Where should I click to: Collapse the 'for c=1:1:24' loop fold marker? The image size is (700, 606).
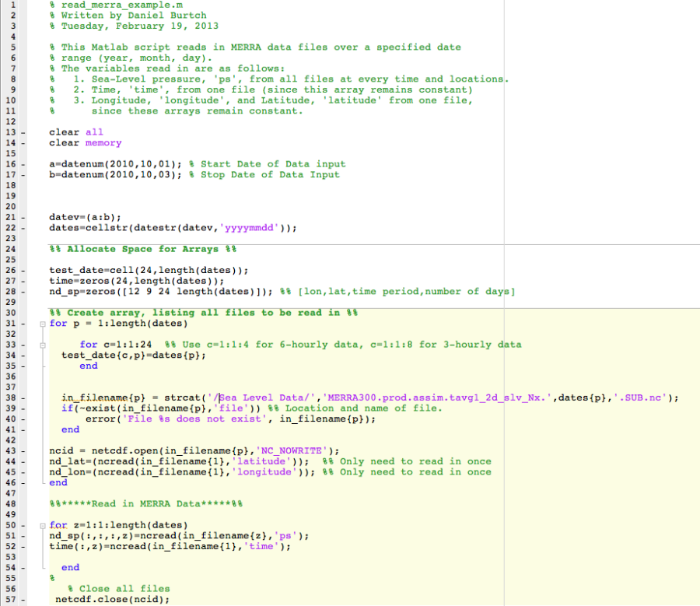coord(43,344)
